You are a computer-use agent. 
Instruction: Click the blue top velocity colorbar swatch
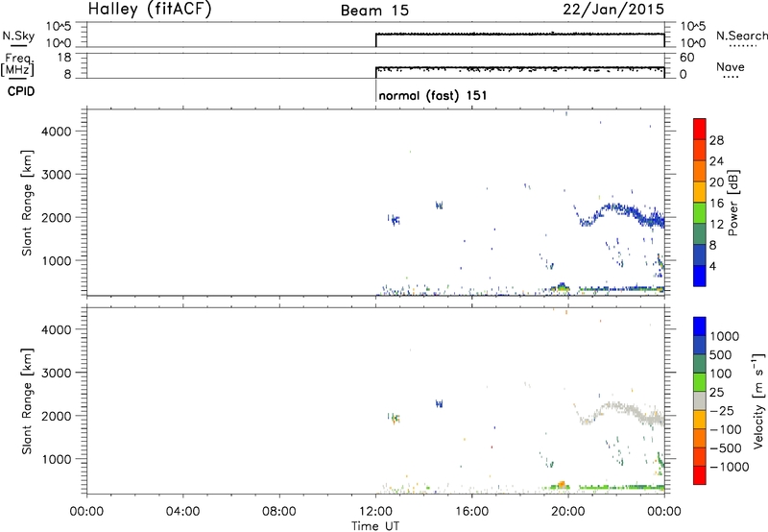[700, 326]
